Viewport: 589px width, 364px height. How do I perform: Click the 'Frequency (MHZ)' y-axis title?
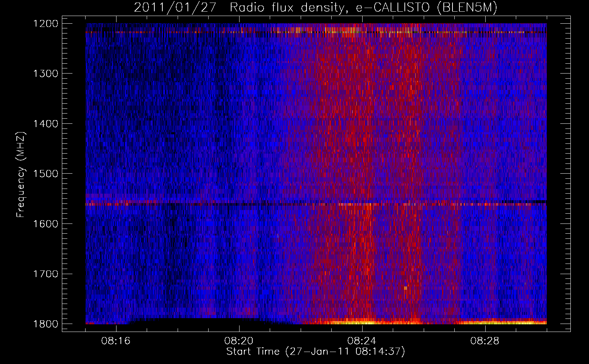pos(21,175)
